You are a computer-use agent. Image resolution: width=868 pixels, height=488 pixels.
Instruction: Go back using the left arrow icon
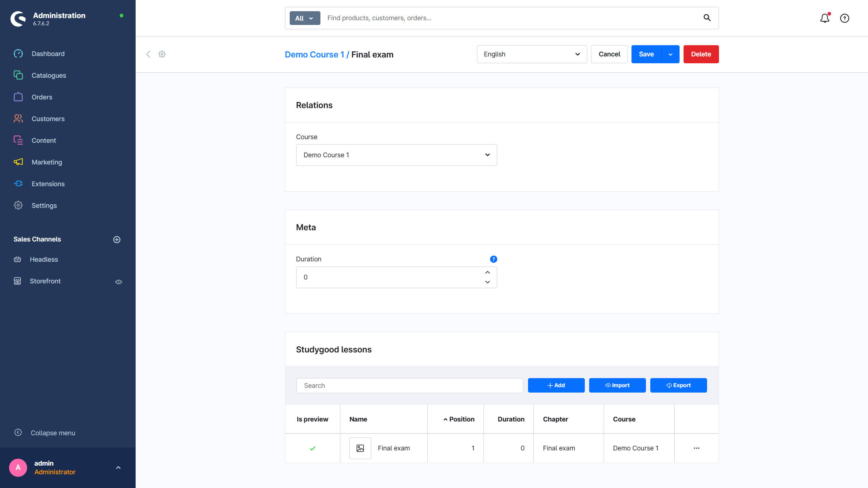(148, 54)
